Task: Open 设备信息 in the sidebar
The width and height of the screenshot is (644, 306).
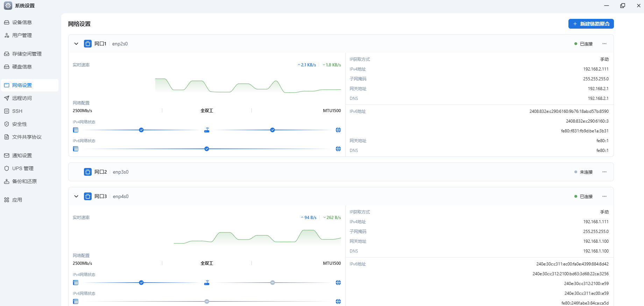Action: pyautogui.click(x=22, y=22)
